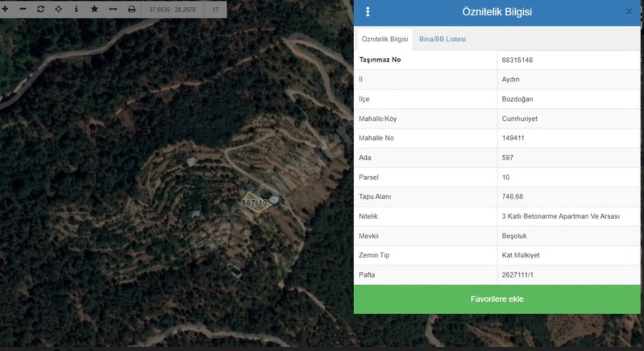Select İl value Aydın
This screenshot has width=644, height=351.
(x=511, y=79)
